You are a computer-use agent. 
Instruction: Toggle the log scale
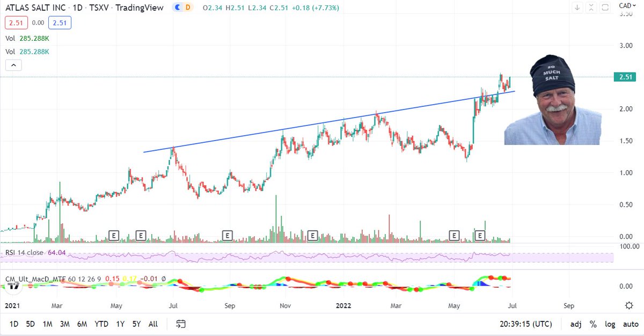pos(610,324)
